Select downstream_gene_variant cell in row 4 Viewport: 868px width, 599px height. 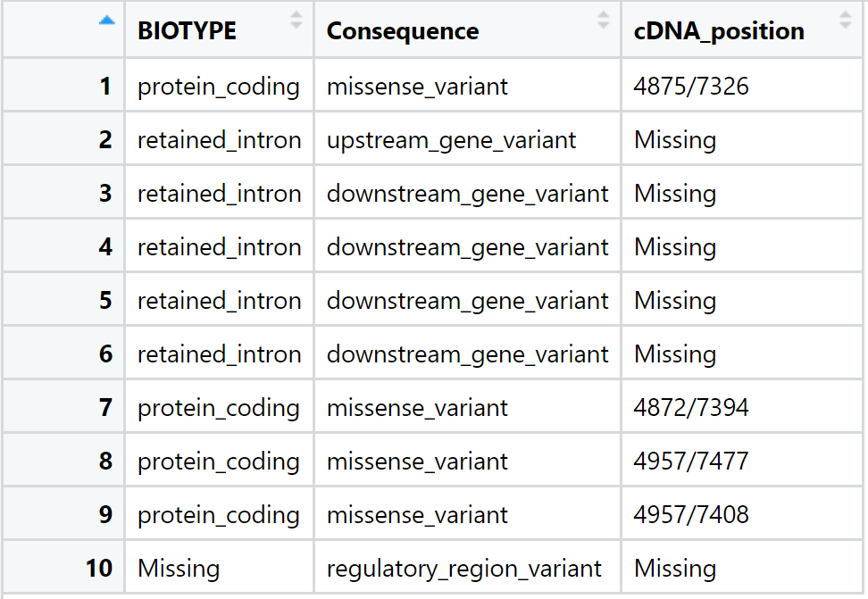tap(467, 246)
